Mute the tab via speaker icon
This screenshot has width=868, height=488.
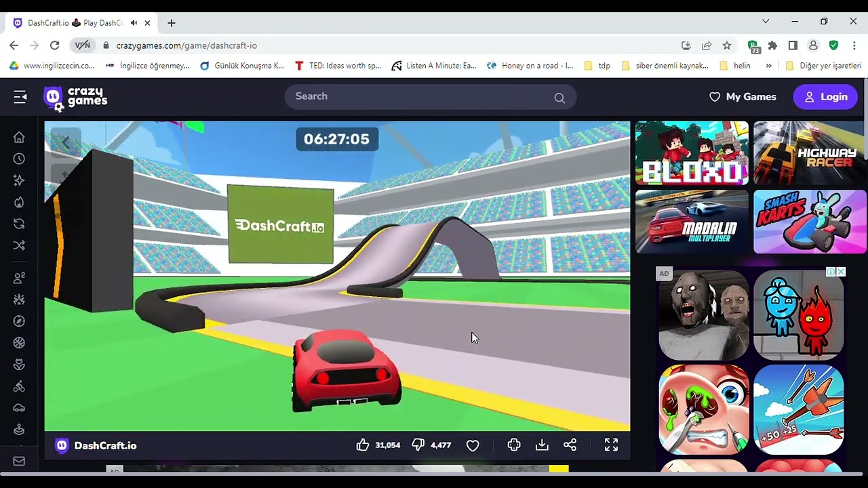[x=134, y=22]
